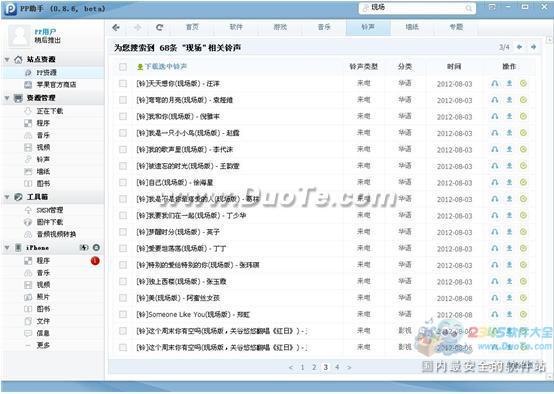Download ringtone 我的歌声里
554x394 pixels.
point(509,149)
